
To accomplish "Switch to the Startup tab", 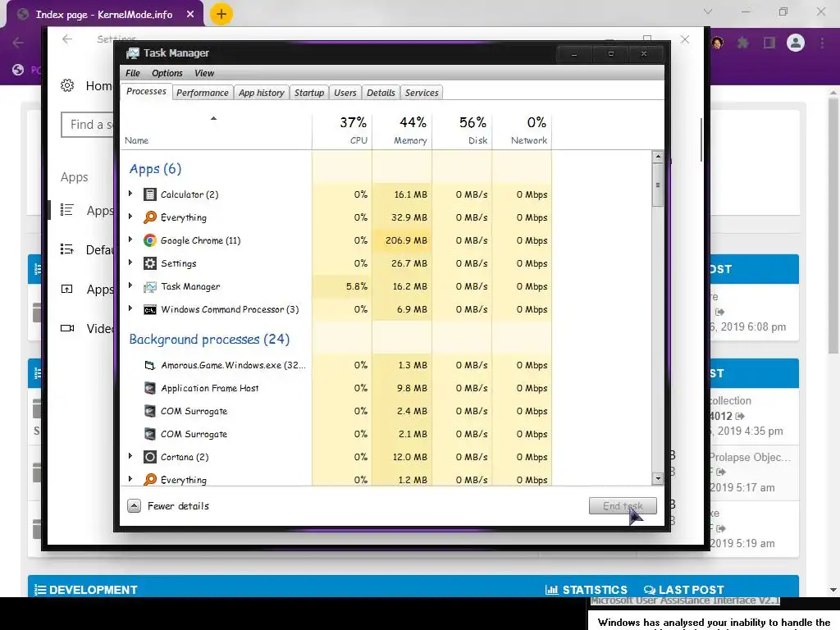I will pyautogui.click(x=309, y=93).
